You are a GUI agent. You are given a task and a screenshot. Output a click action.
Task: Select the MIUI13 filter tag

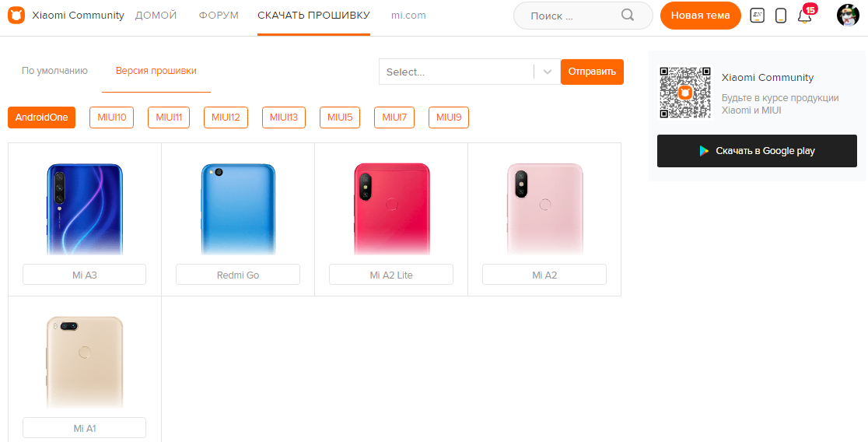pos(283,118)
